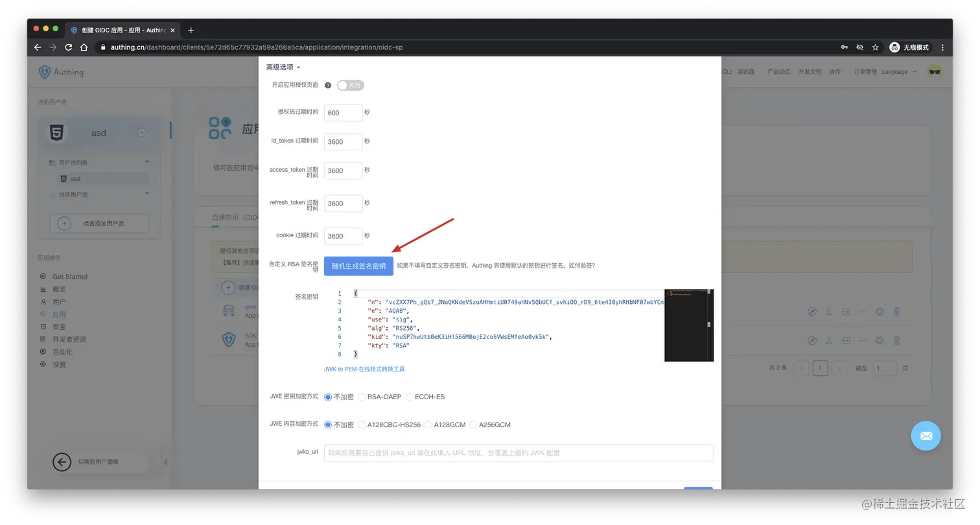Go to next page with pagination arrow
980x525 pixels.
coord(839,368)
